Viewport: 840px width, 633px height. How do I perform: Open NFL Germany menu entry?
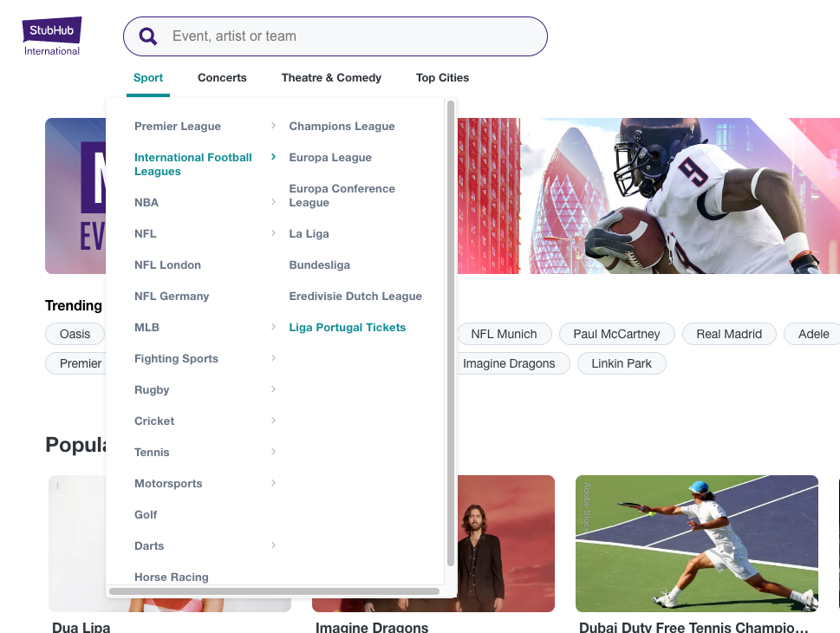click(172, 296)
